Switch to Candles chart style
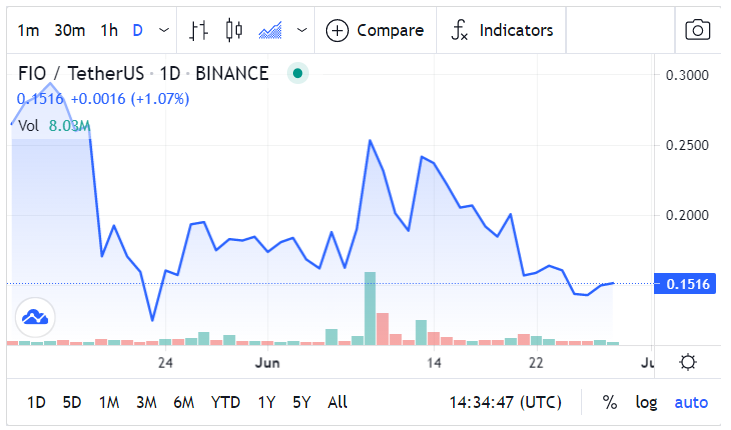Screen dimensions: 731x430 pyautogui.click(x=234, y=31)
